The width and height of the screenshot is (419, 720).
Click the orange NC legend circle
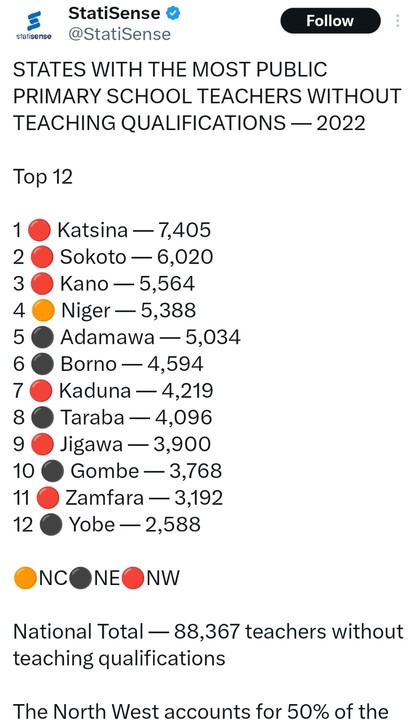tap(25, 578)
